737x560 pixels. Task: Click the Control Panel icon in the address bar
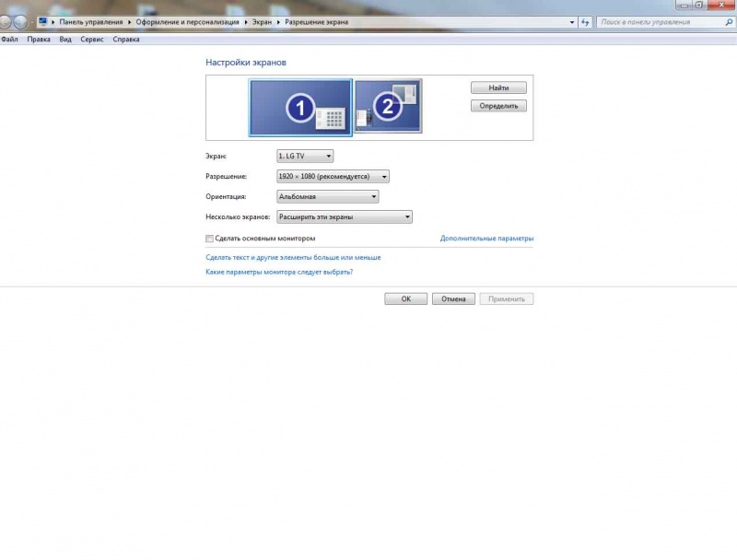42,21
